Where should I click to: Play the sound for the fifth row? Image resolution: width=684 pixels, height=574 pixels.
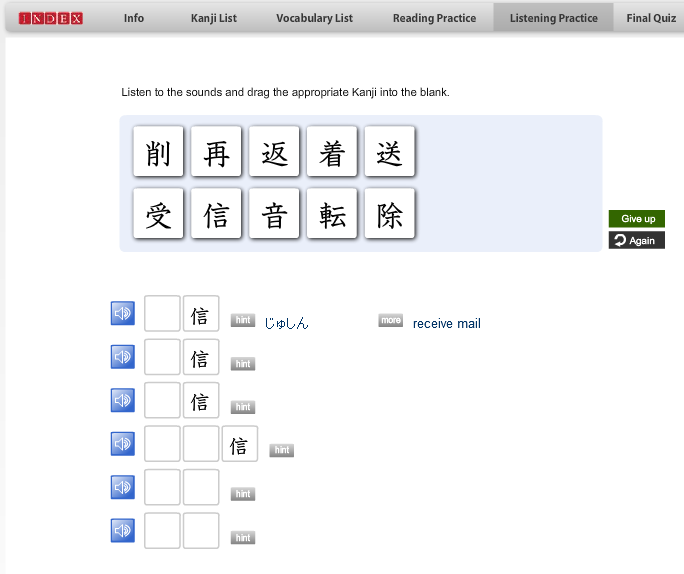click(x=123, y=487)
